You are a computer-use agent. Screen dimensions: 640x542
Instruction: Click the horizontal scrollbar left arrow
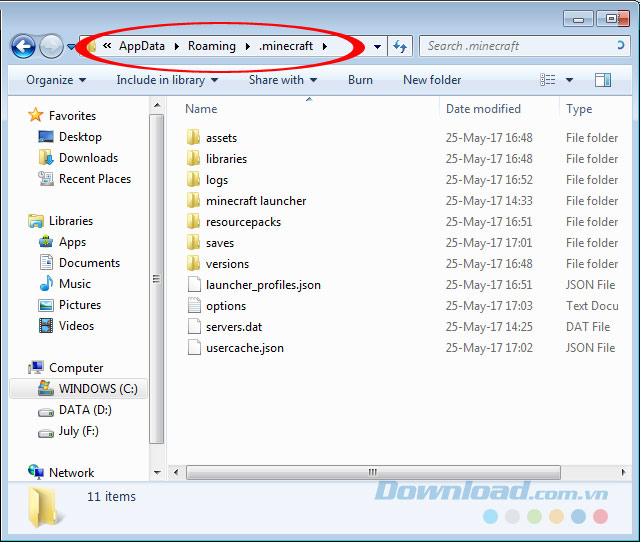click(176, 473)
